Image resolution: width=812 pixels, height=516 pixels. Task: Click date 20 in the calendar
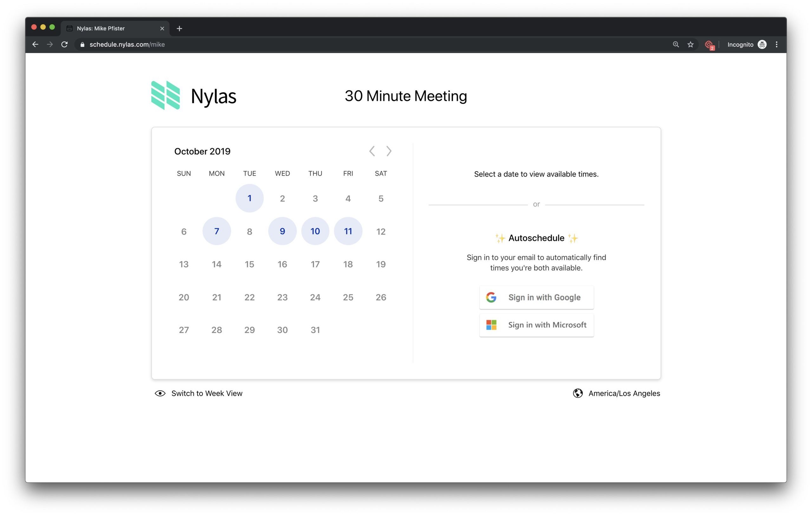pos(184,297)
